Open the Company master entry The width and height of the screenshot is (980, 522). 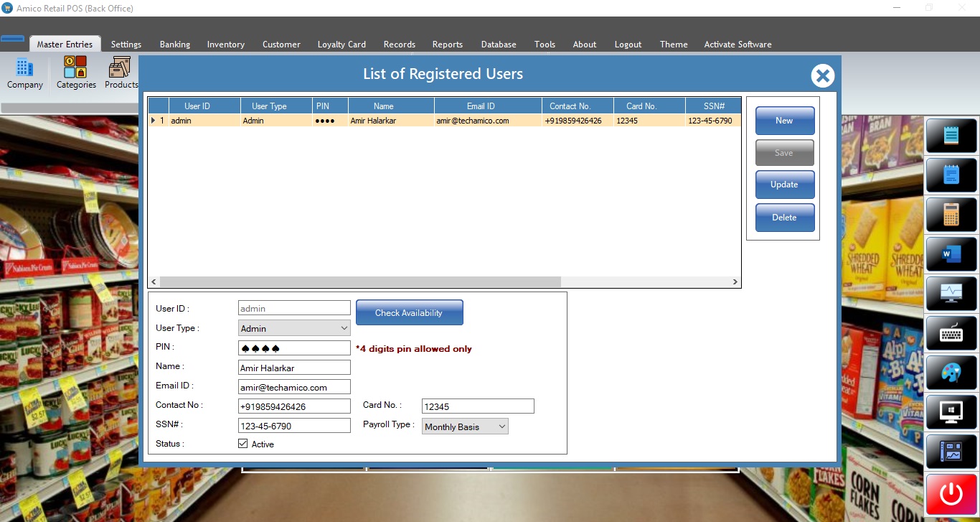[25, 74]
